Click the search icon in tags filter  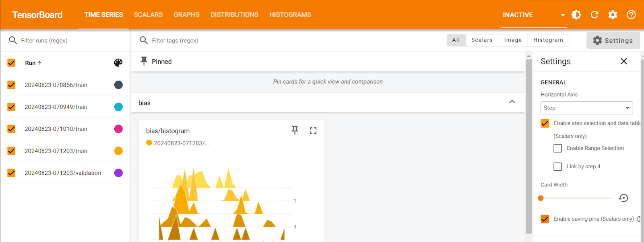tap(144, 40)
